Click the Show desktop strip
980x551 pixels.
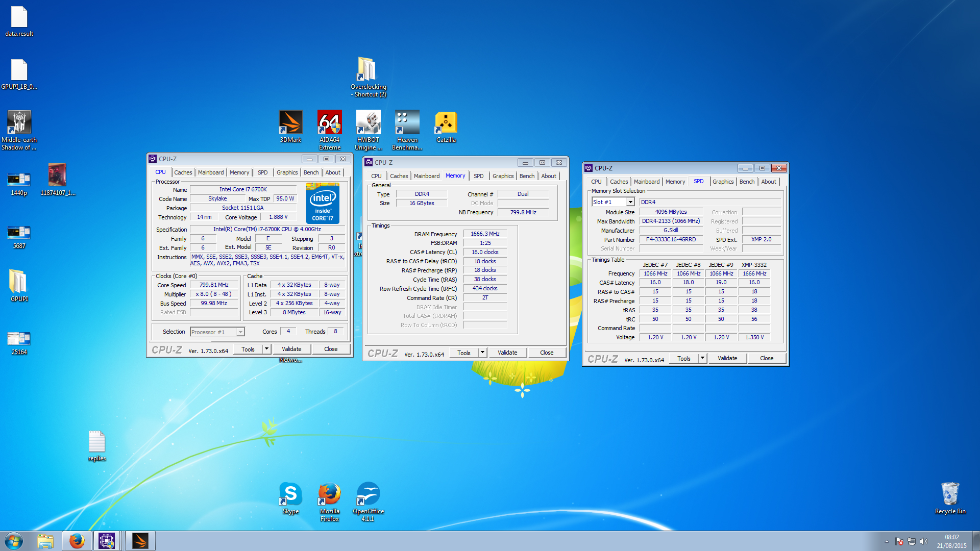(976, 541)
